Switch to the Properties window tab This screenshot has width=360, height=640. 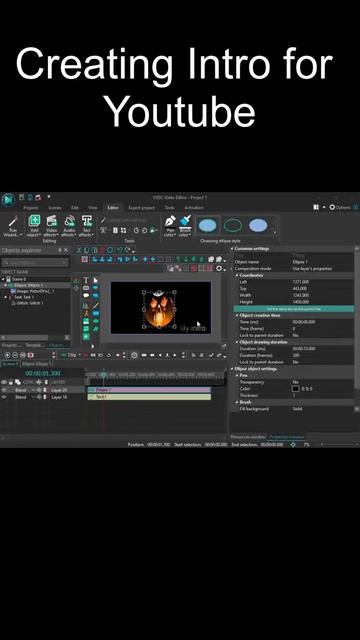coord(287,437)
